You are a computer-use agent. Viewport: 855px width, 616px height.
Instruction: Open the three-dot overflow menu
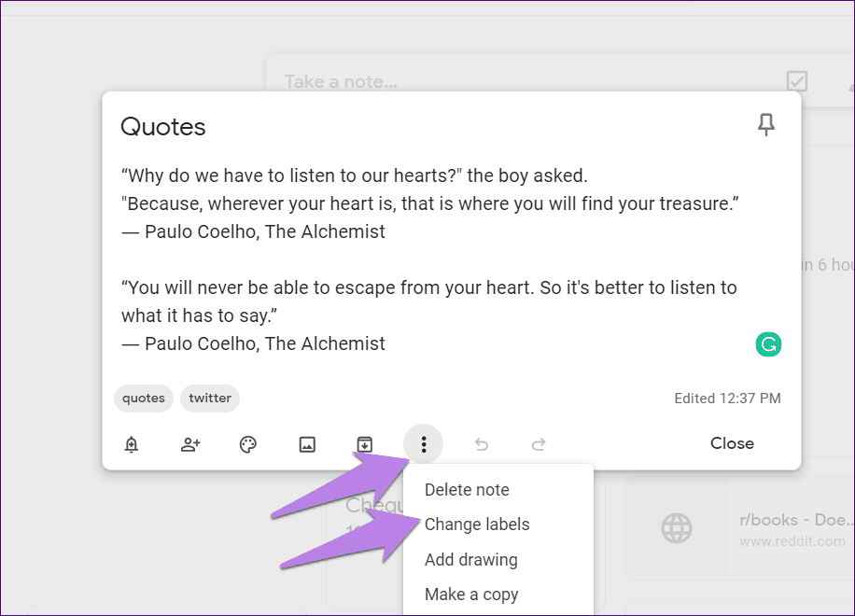coord(423,444)
